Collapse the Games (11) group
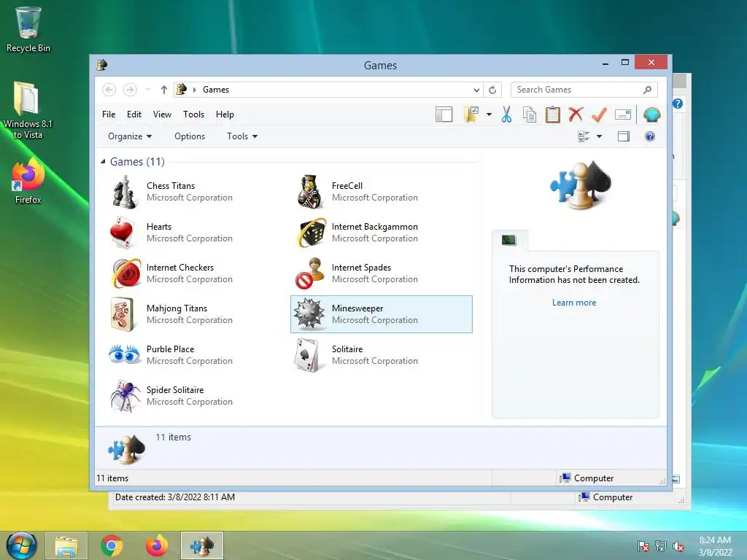This screenshot has height=560, width=747. pyautogui.click(x=103, y=161)
